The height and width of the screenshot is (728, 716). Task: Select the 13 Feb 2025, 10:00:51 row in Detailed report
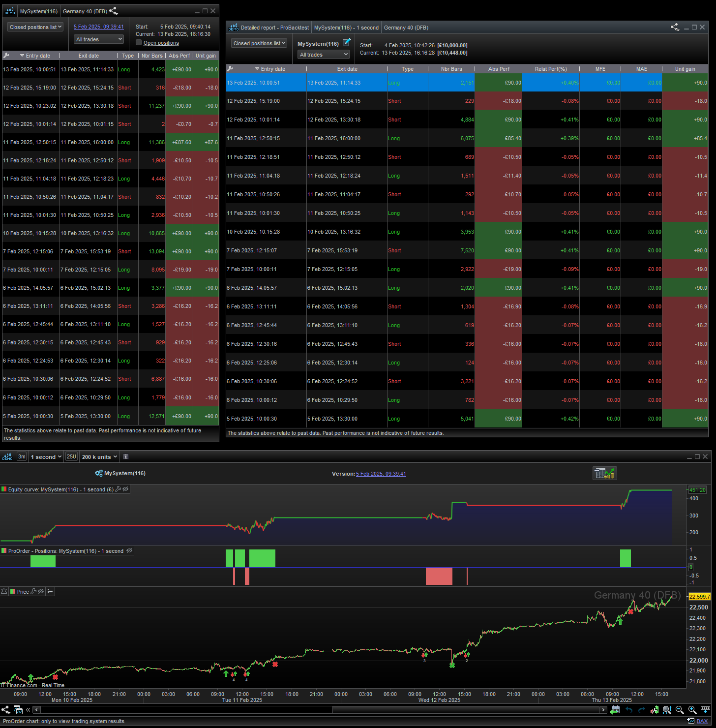467,83
